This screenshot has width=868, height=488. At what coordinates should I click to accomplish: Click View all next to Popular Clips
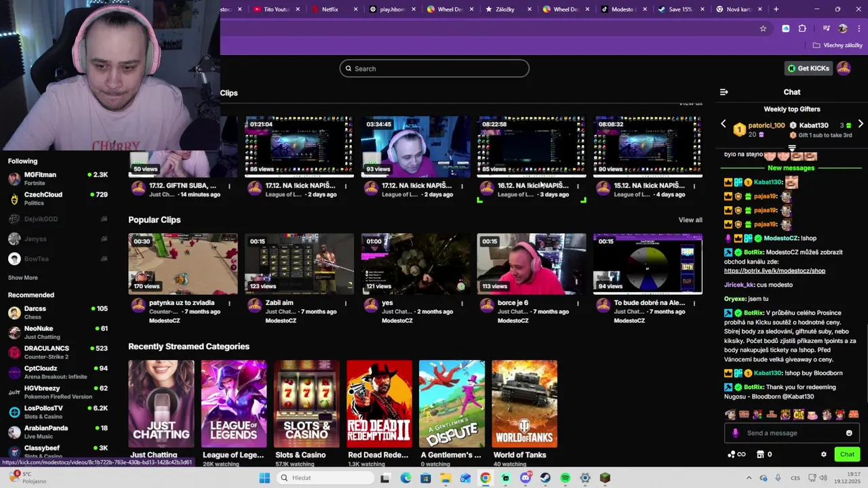pos(690,220)
